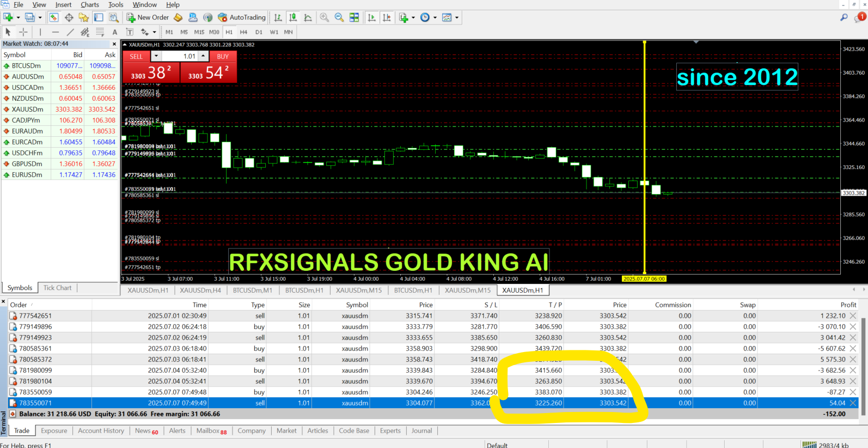868x448 pixels.
Task: Select the Fibonacci Retracement tool
Action: tap(100, 32)
